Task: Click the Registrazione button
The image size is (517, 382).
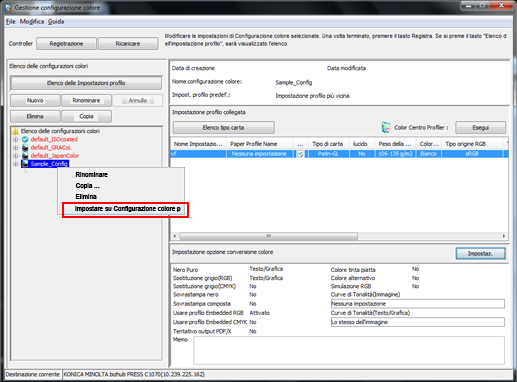Action: point(66,44)
